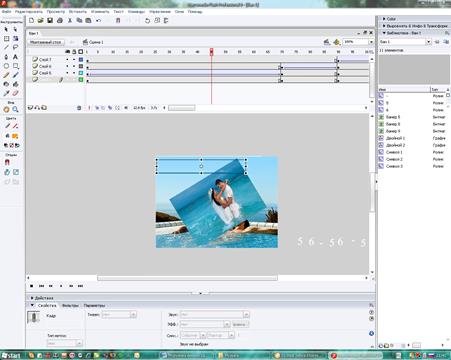The image size is (451, 360).
Task: Select the Lasso tool
Action: [15, 48]
